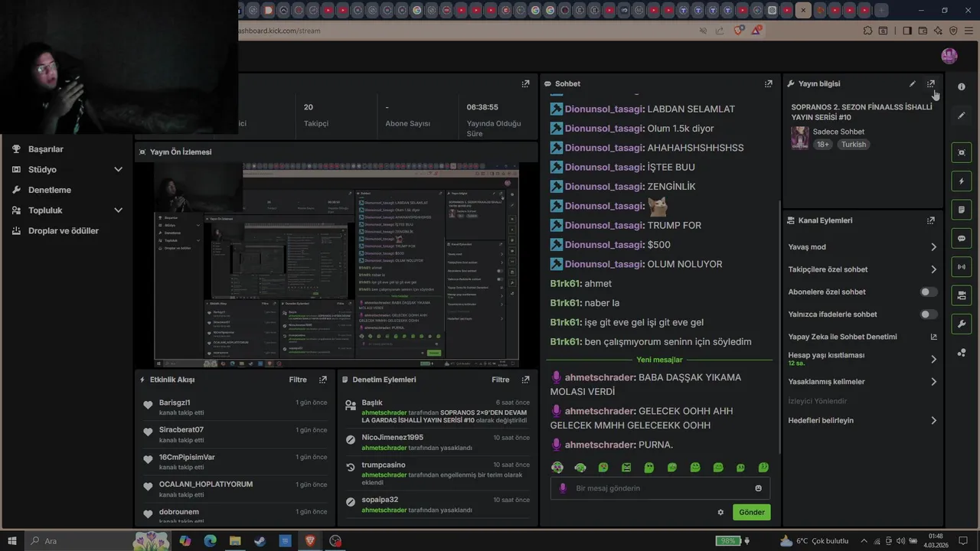Click the Turkish language tag
This screenshot has height=551, width=980.
(854, 144)
